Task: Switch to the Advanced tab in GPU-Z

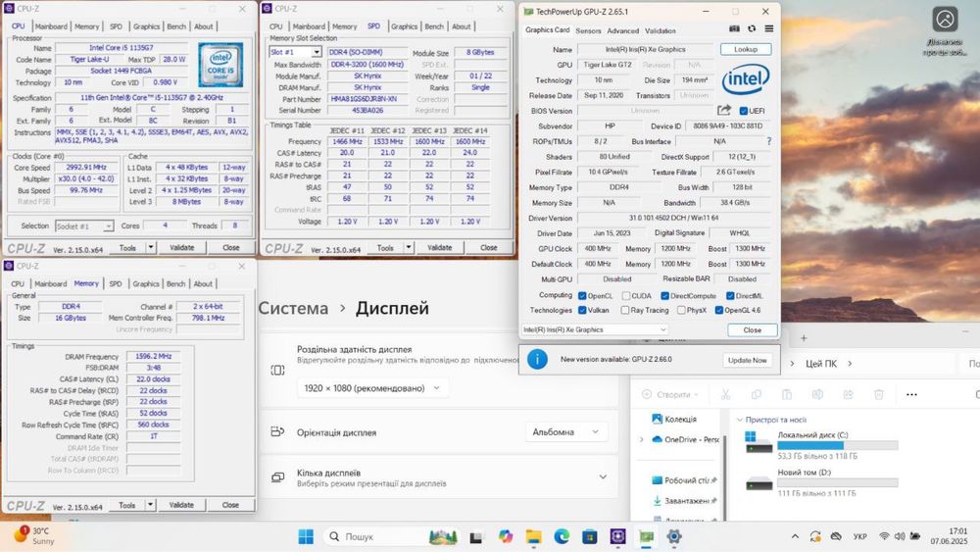Action: [x=623, y=30]
